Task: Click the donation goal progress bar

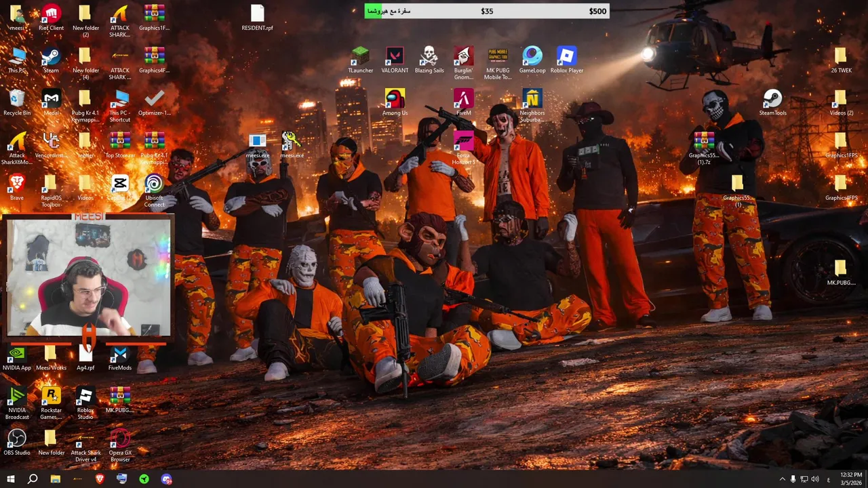Action: [487, 11]
